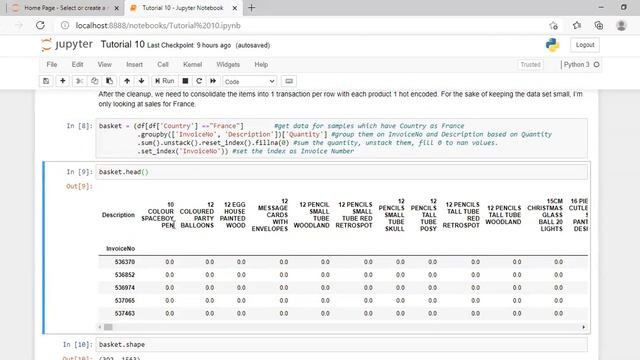Open the Widgets menu
Image resolution: width=640 pixels, height=360 pixels.
click(228, 64)
